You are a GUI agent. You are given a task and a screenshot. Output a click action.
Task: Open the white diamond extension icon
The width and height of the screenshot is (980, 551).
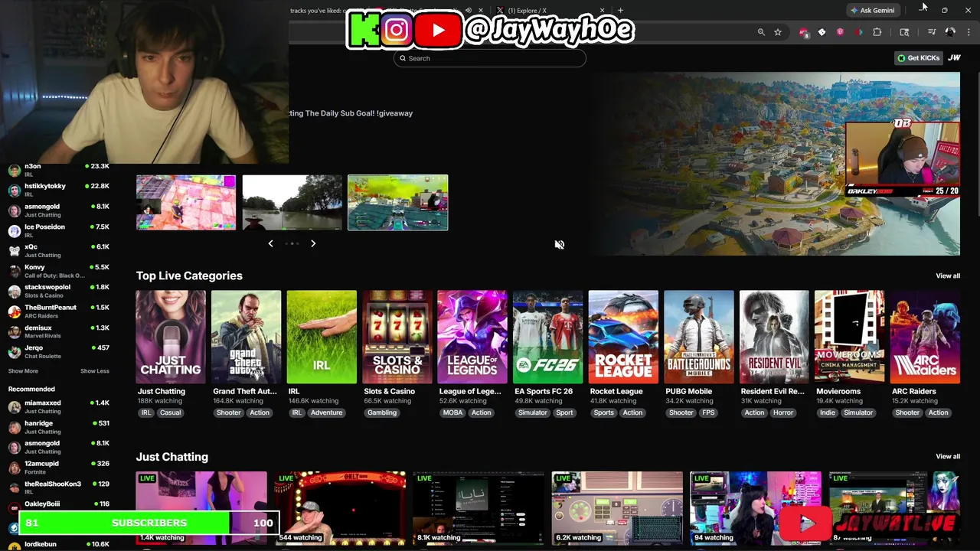[822, 32]
